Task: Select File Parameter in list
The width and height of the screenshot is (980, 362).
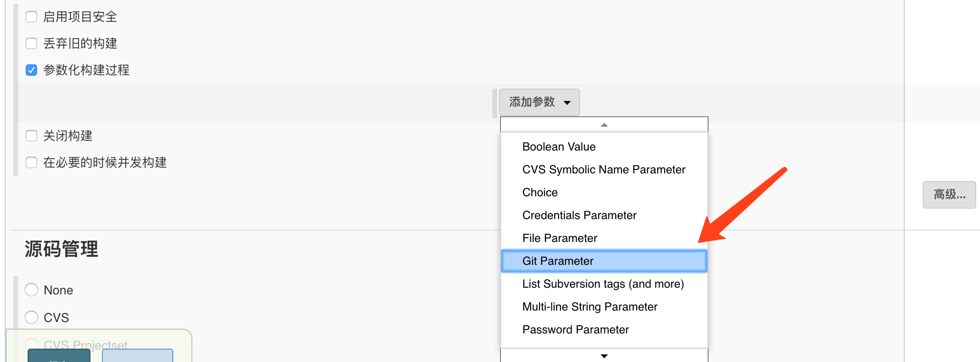Action: point(560,238)
